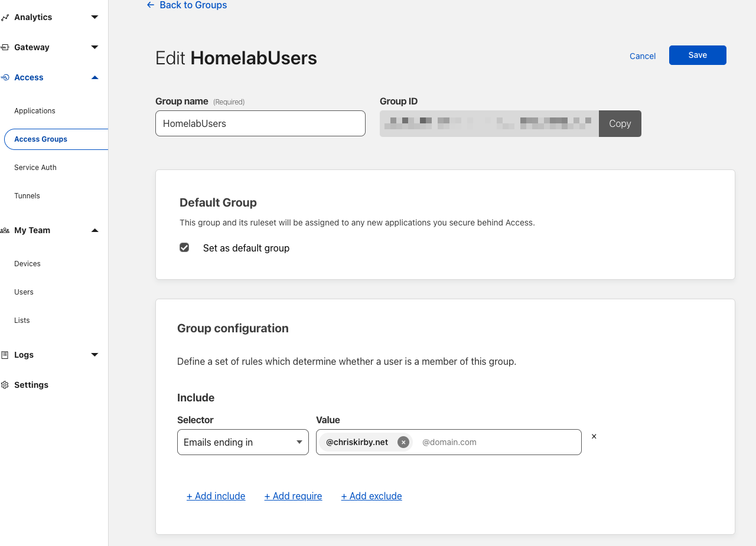This screenshot has height=546, width=756.
Task: Collapse the Access section
Action: point(94,77)
